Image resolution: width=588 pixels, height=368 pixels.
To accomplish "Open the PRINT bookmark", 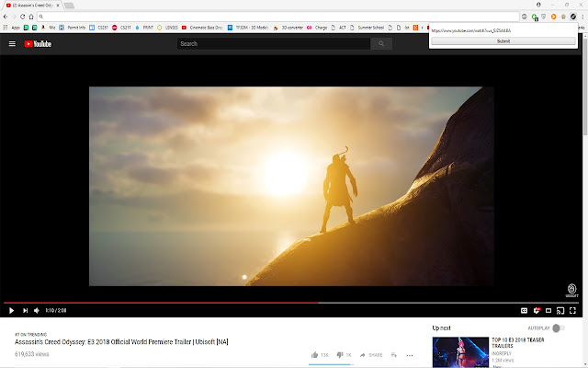I will [x=144, y=28].
